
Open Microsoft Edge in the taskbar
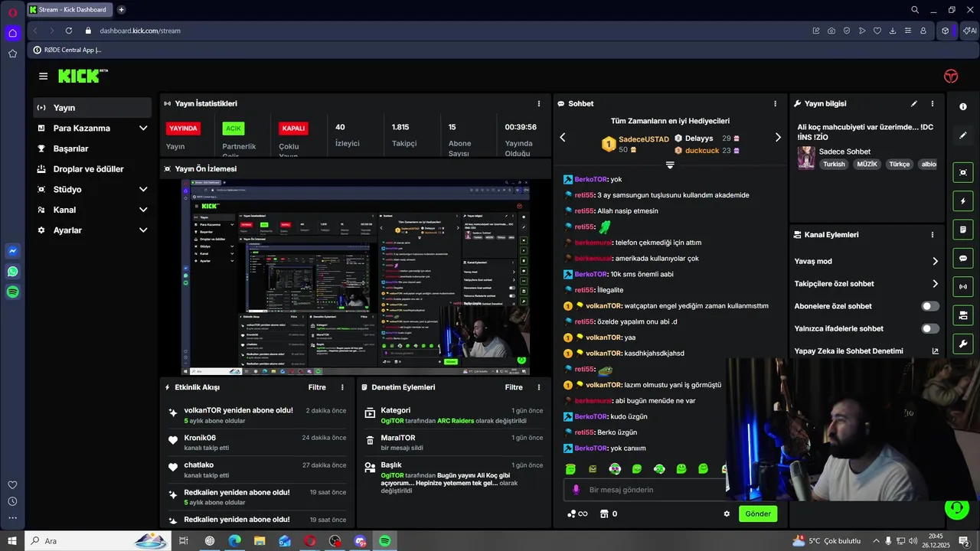click(234, 541)
